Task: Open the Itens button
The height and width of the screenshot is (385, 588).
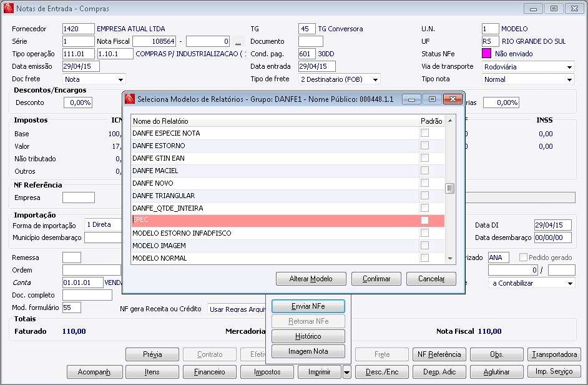Action: [152, 372]
